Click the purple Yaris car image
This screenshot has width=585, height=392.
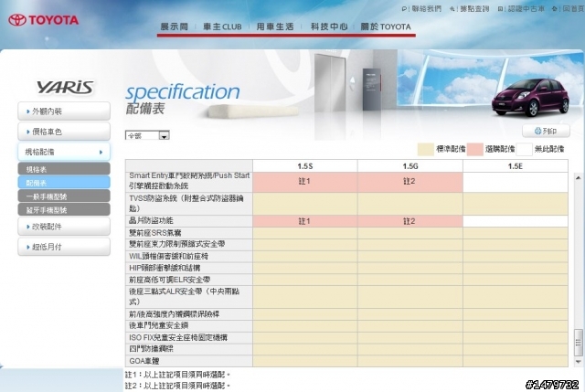[530, 98]
